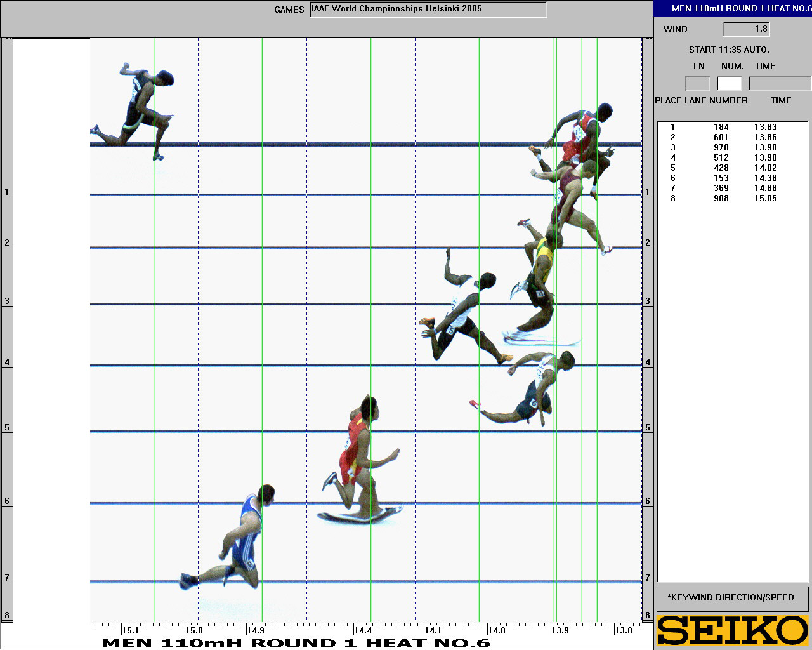Click the GAMES event name field
This screenshot has width=812, height=650.
pos(428,10)
